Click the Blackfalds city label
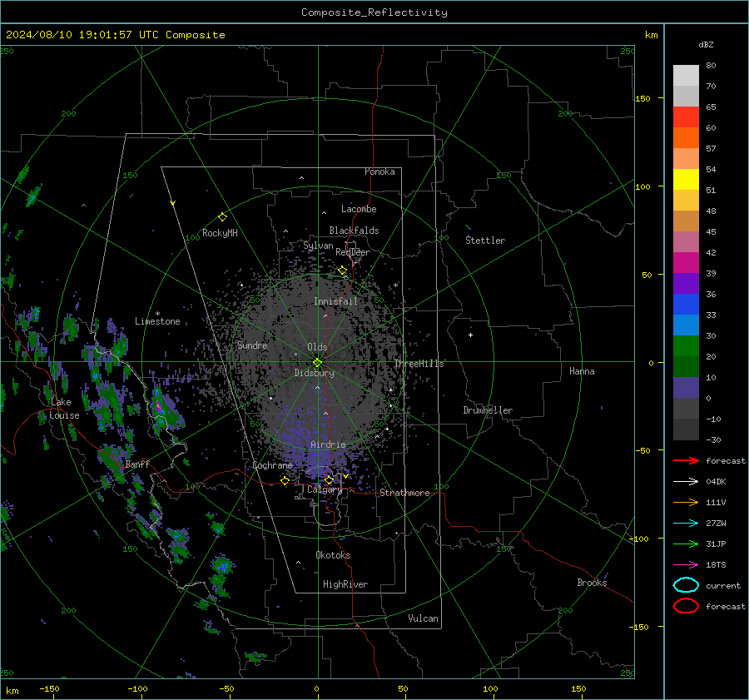The width and height of the screenshot is (749, 700). (354, 231)
